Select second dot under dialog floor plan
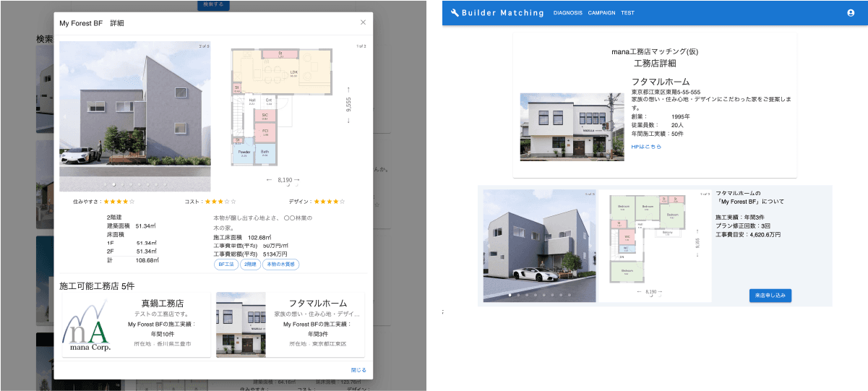 (x=297, y=185)
